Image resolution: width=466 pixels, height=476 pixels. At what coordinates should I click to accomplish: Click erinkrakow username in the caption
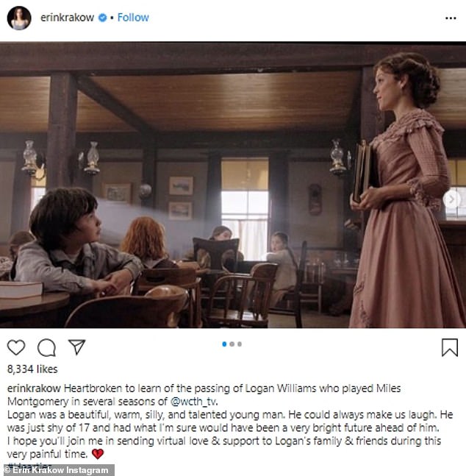point(34,388)
